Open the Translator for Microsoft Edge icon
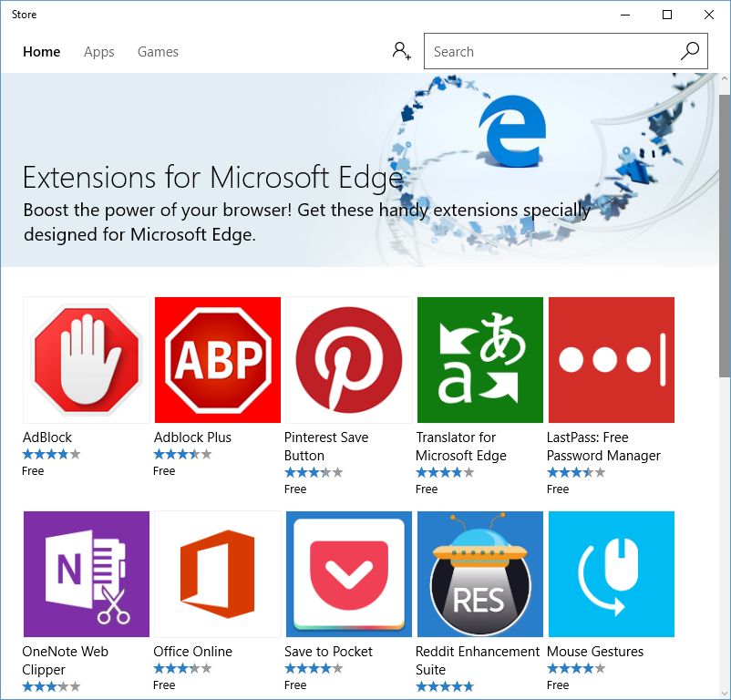The height and width of the screenshot is (700, 731). 480,360
